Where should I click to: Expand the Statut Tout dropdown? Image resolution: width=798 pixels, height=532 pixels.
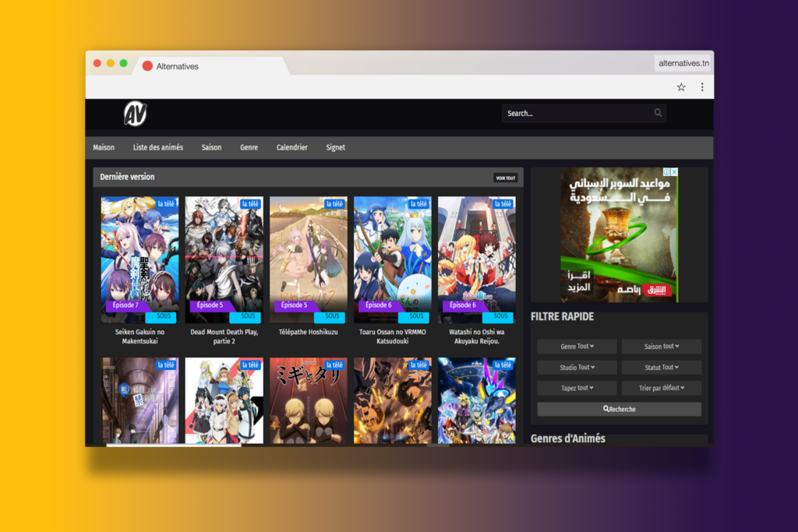[662, 367]
